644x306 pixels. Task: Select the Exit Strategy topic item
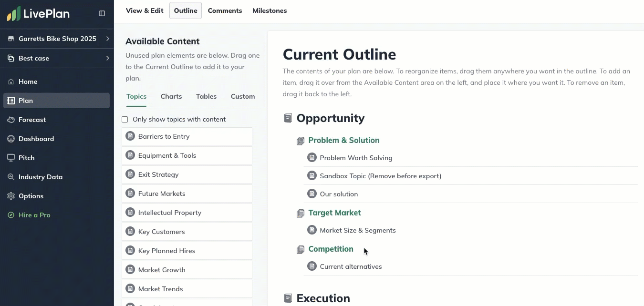158,174
